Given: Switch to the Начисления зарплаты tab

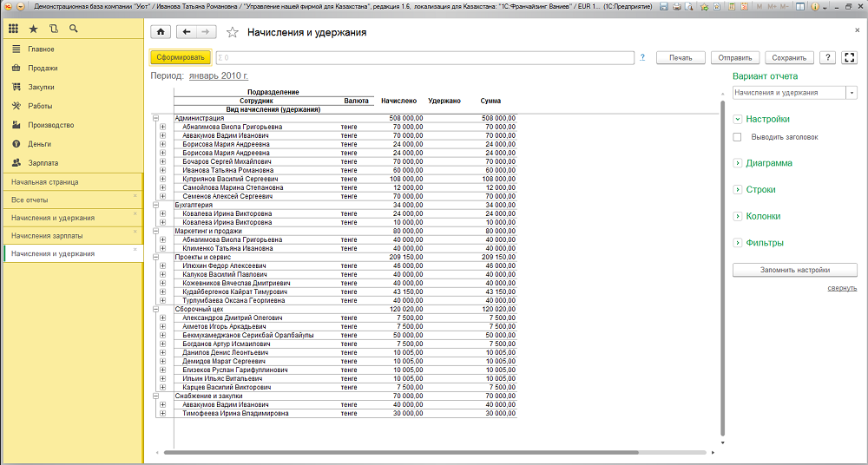Looking at the screenshot, I should pos(48,235).
